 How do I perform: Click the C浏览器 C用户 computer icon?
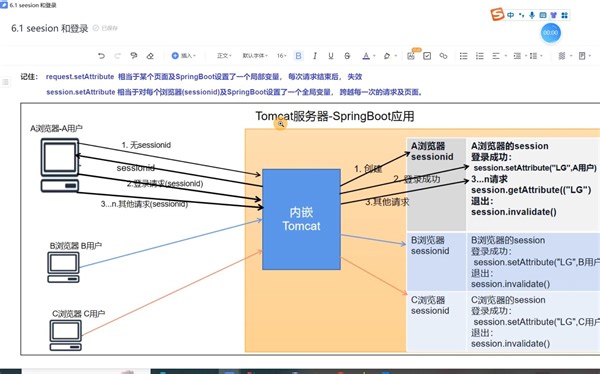65,335
